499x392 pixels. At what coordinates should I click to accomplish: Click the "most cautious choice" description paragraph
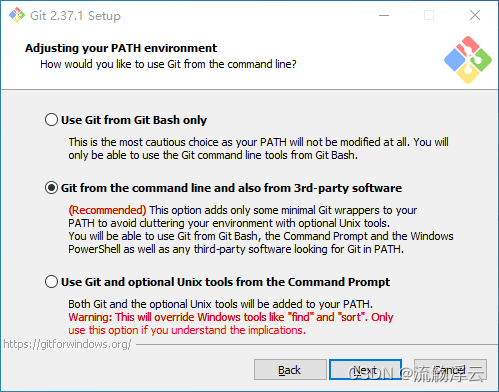(258, 148)
